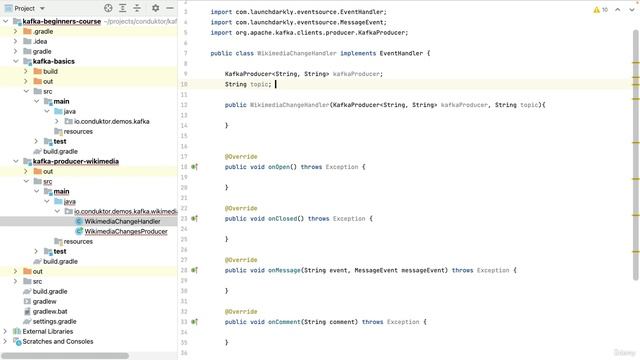
Task: Select the java folder under kafka-basics
Action: pos(69,111)
